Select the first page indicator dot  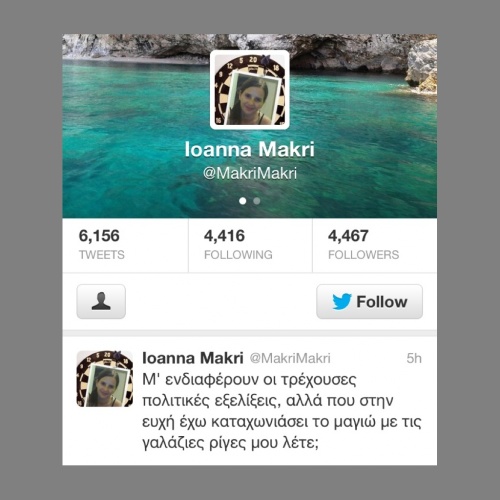pyautogui.click(x=243, y=201)
